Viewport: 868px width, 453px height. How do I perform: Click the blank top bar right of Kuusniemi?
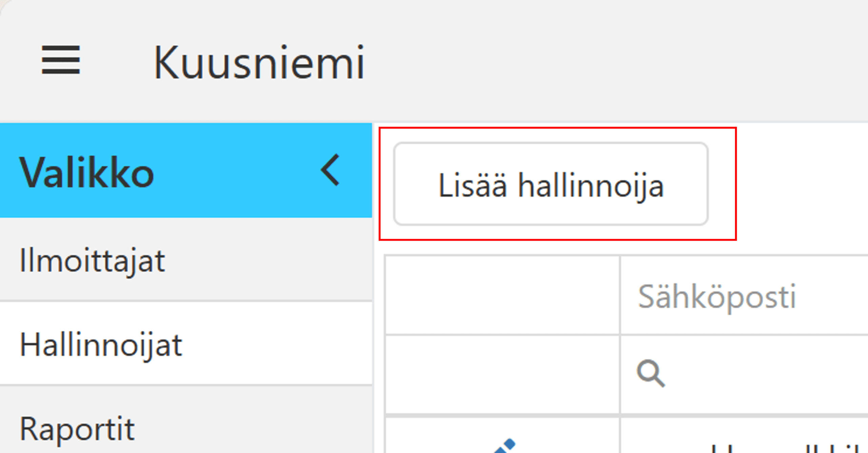click(610, 61)
